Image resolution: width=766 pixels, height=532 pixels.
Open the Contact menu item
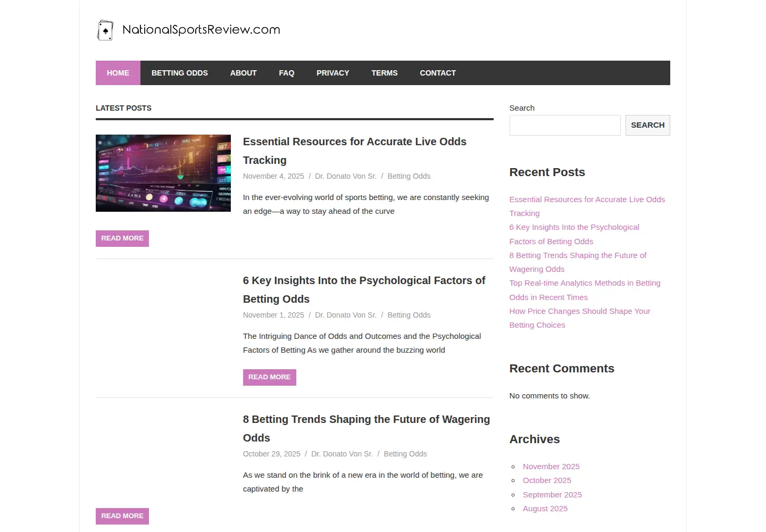[x=438, y=73]
